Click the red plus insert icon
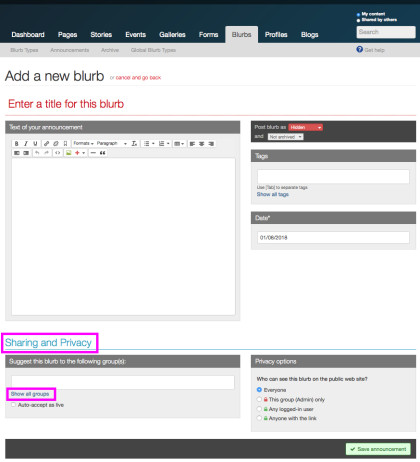Image resolution: width=420 pixels, height=462 pixels. click(77, 153)
